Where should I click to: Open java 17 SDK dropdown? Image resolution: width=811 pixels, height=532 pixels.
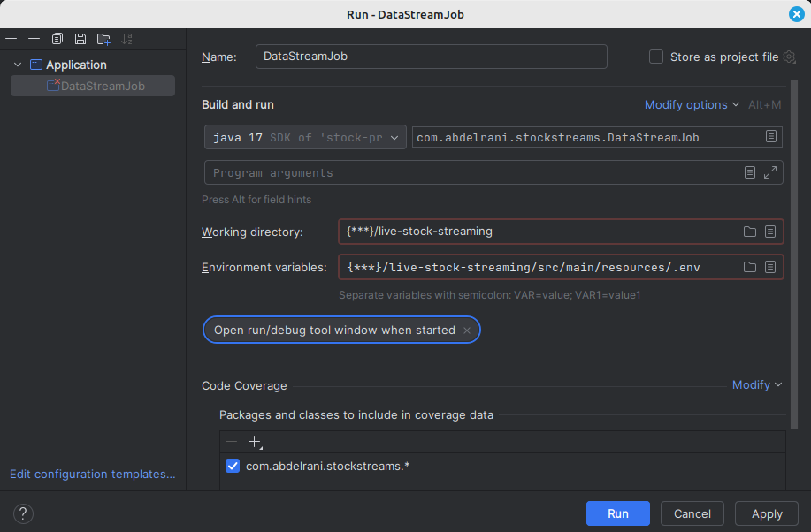[305, 138]
